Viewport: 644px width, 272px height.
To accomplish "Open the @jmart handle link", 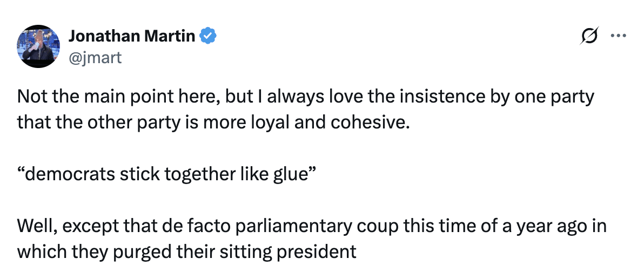I will click(x=95, y=57).
